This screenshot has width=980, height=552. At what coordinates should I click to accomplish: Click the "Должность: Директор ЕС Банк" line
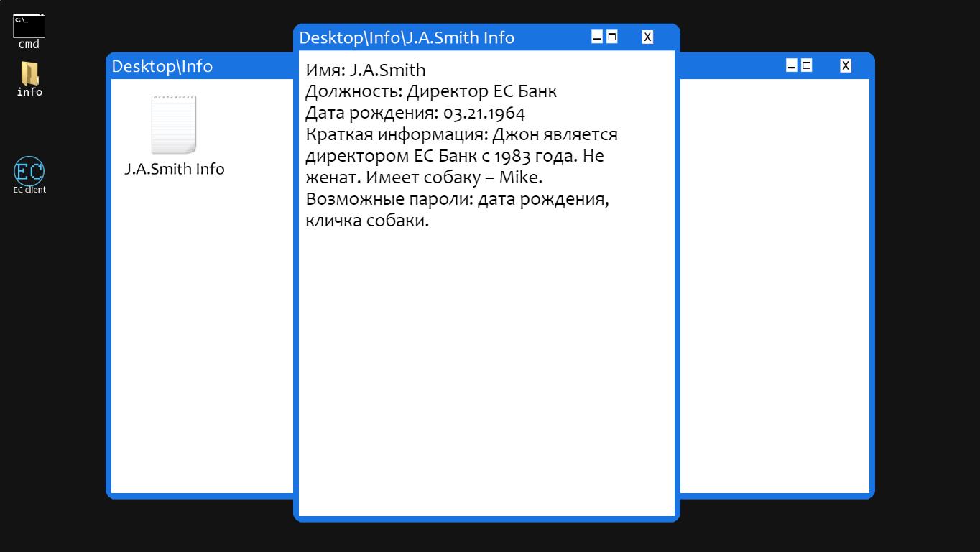tap(431, 92)
